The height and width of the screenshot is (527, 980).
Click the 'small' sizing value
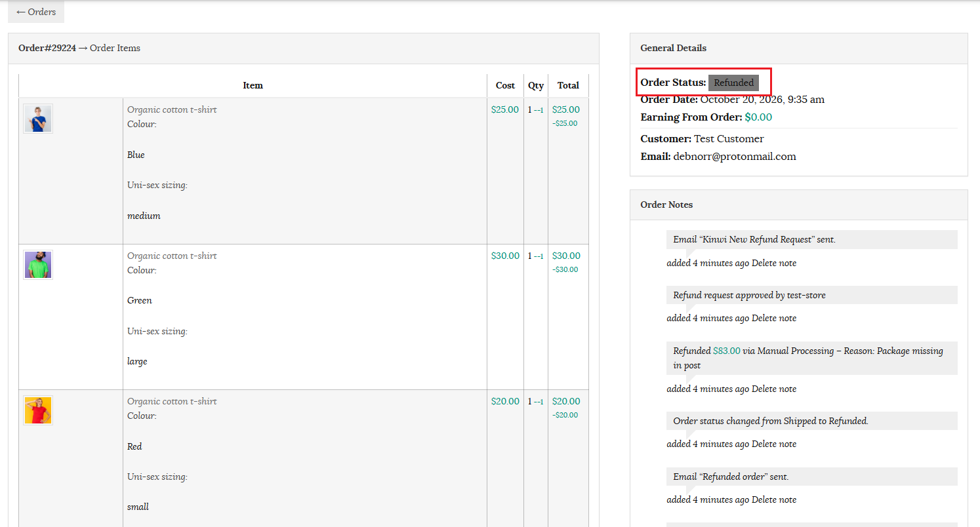point(138,507)
